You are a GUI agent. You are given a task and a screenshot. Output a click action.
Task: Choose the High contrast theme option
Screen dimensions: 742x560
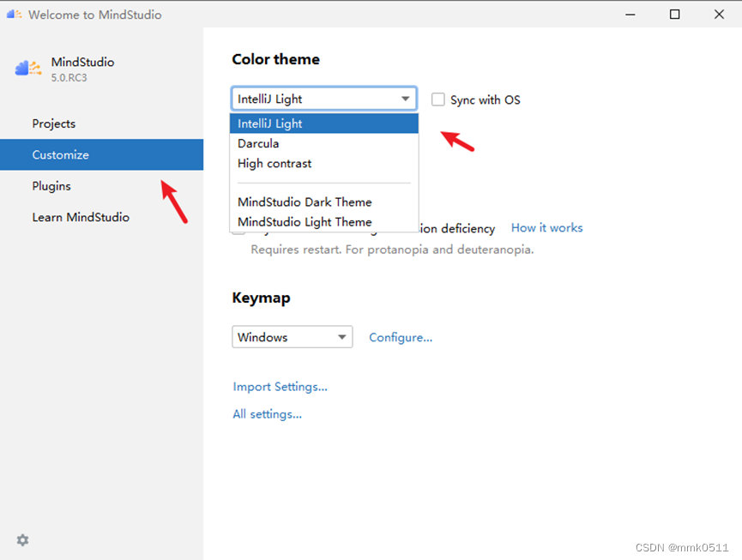click(324, 163)
